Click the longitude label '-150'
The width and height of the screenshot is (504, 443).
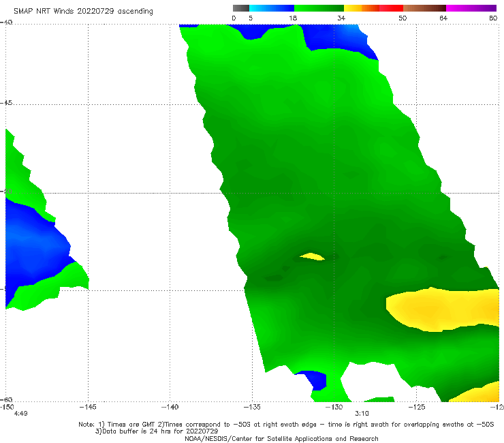[x=7, y=408]
